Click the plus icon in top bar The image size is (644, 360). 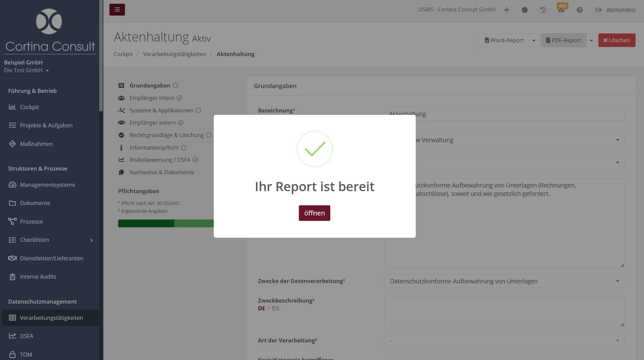click(x=507, y=10)
